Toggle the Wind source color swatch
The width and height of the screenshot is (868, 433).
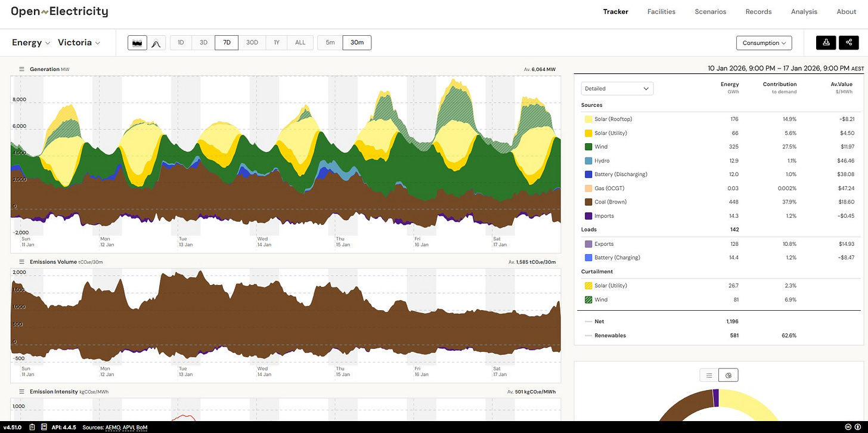click(x=588, y=147)
